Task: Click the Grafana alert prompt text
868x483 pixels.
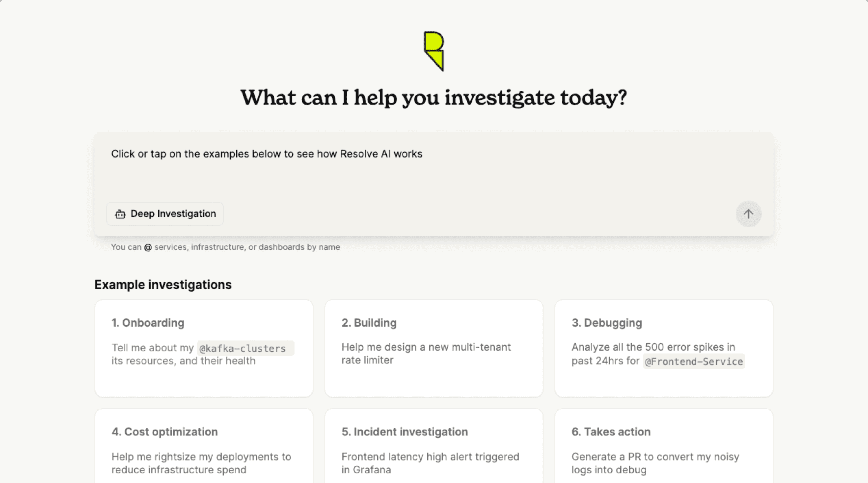Action: pyautogui.click(x=430, y=463)
